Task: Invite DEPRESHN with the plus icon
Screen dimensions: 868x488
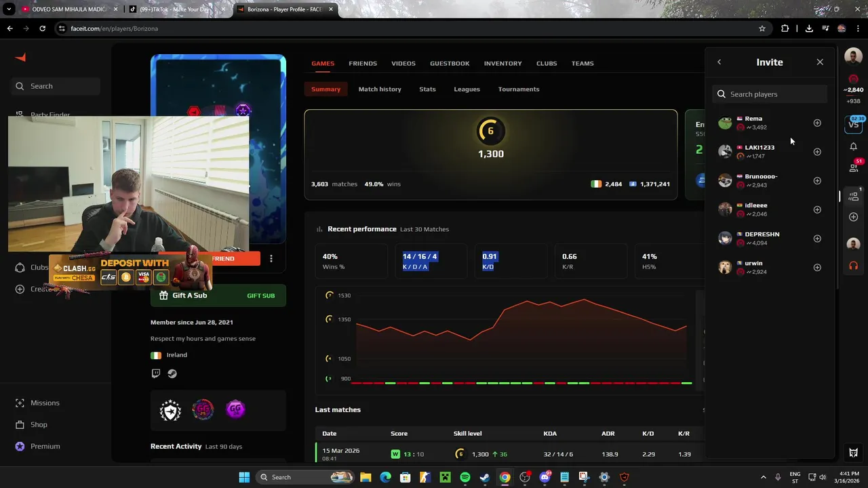Action: [817, 239]
